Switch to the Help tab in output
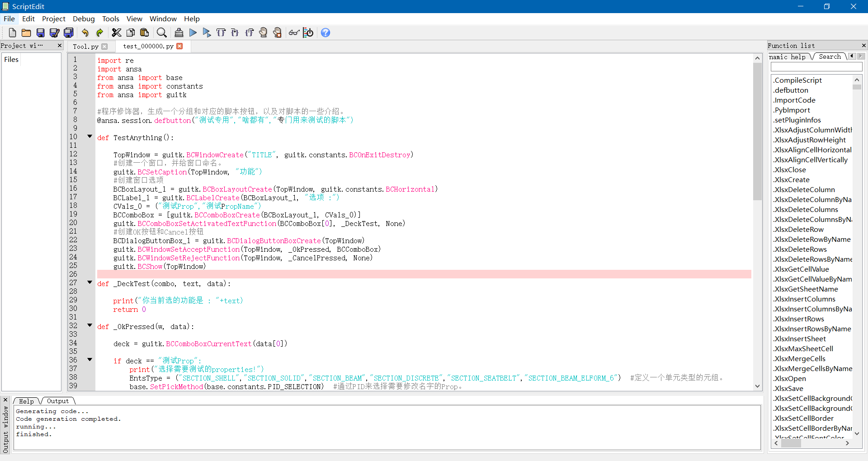Screen dimensions: 868x461 tap(26, 401)
